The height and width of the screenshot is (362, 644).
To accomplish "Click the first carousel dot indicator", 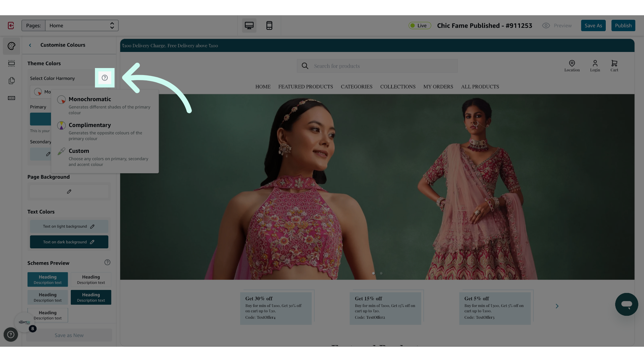I will 373,273.
